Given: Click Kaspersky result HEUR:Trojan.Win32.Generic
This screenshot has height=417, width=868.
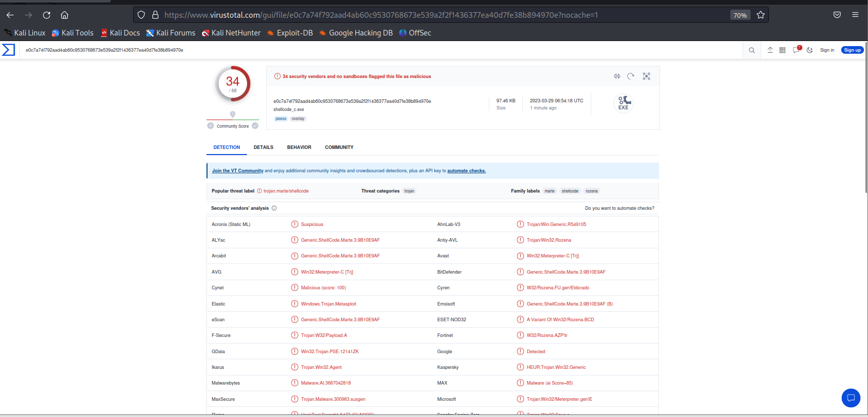Looking at the screenshot, I should (x=556, y=367).
